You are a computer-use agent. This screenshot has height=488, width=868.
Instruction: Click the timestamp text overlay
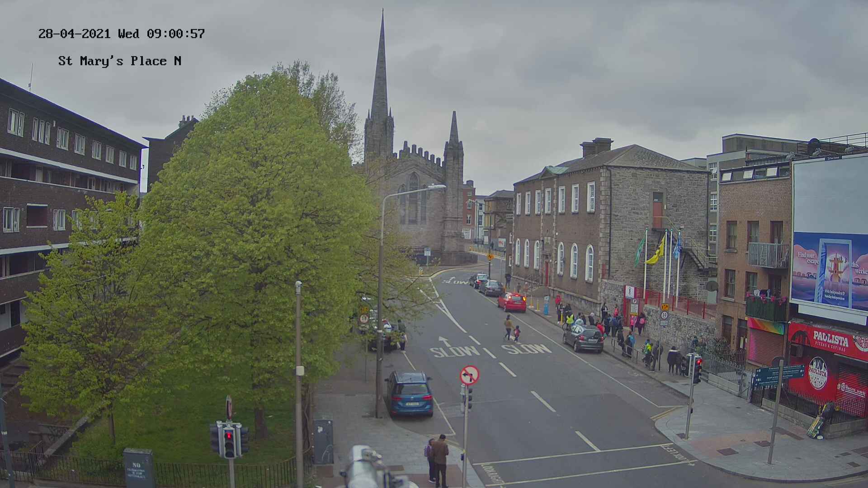point(121,34)
